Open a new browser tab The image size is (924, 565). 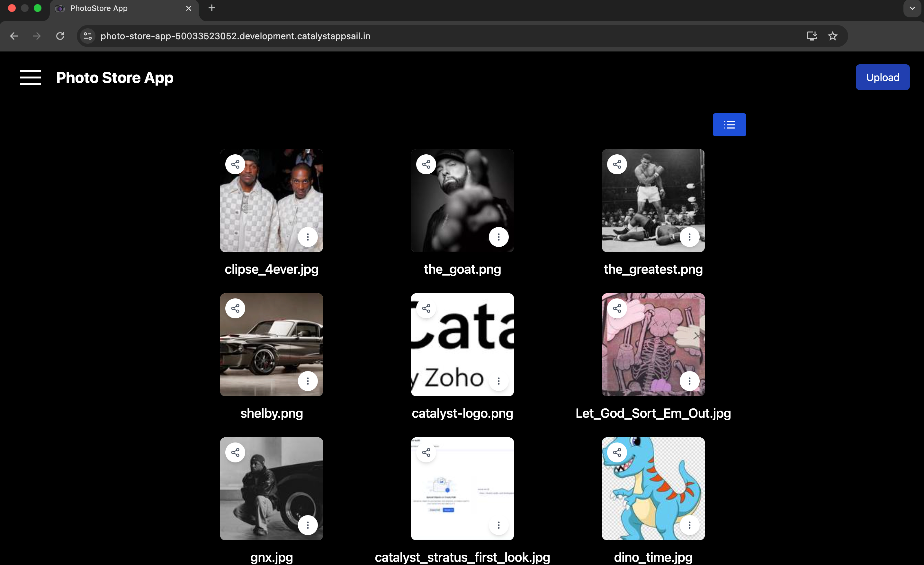click(212, 8)
